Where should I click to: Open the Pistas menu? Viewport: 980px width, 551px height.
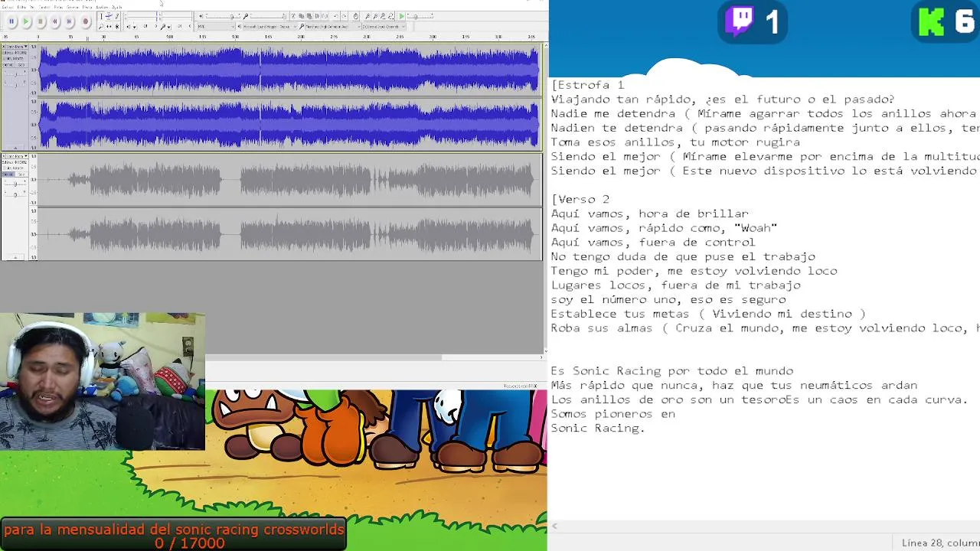click(x=58, y=7)
